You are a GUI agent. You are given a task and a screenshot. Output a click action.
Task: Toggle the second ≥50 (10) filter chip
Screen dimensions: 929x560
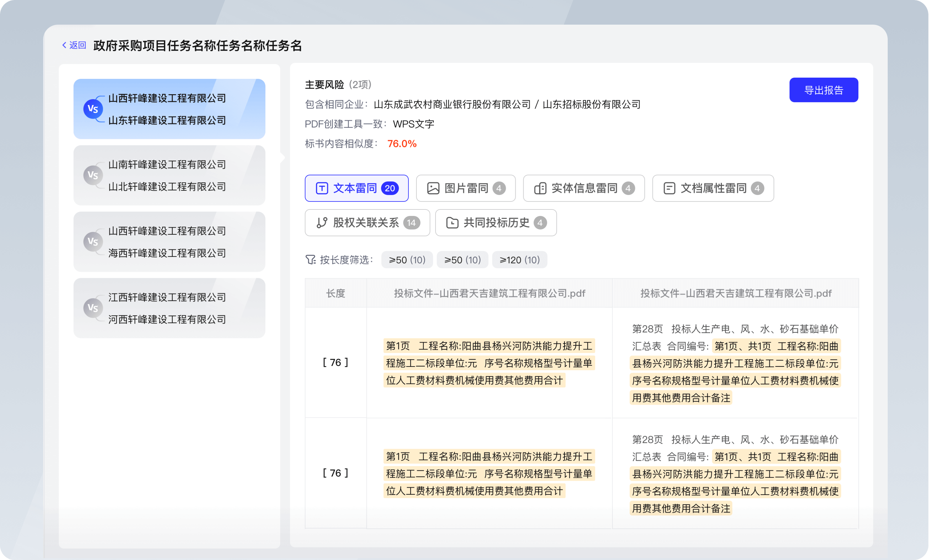pyautogui.click(x=462, y=260)
